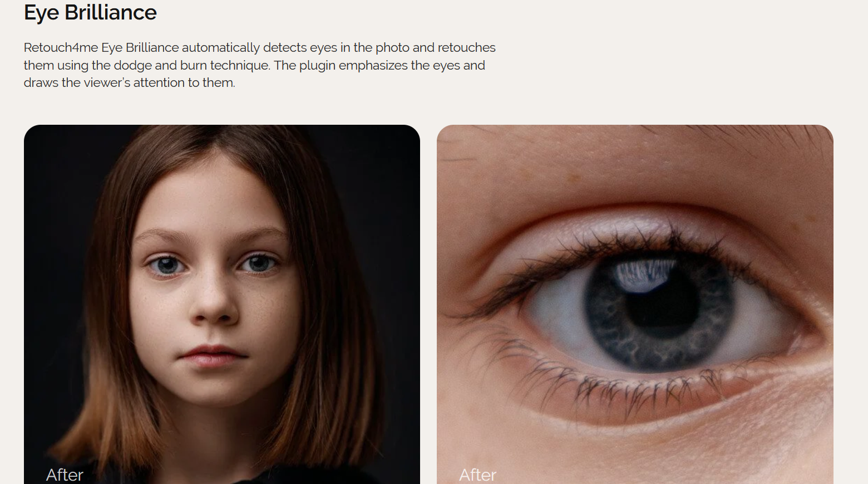Image resolution: width=868 pixels, height=484 pixels.
Task: Click the girl's right-side blue eye
Action: 258,263
